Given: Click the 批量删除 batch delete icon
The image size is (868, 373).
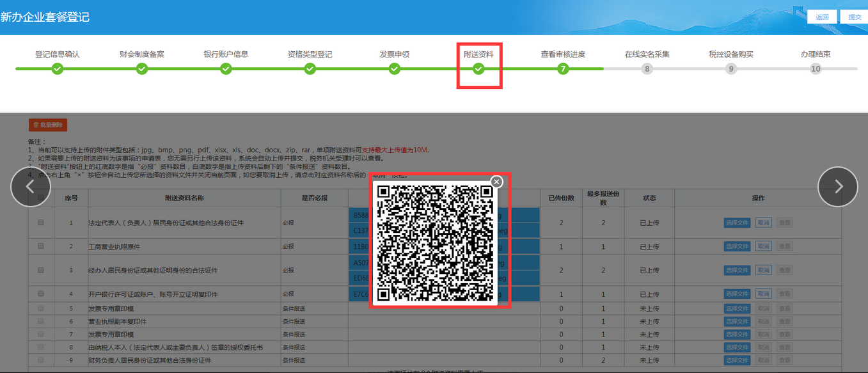Looking at the screenshot, I should point(47,124).
